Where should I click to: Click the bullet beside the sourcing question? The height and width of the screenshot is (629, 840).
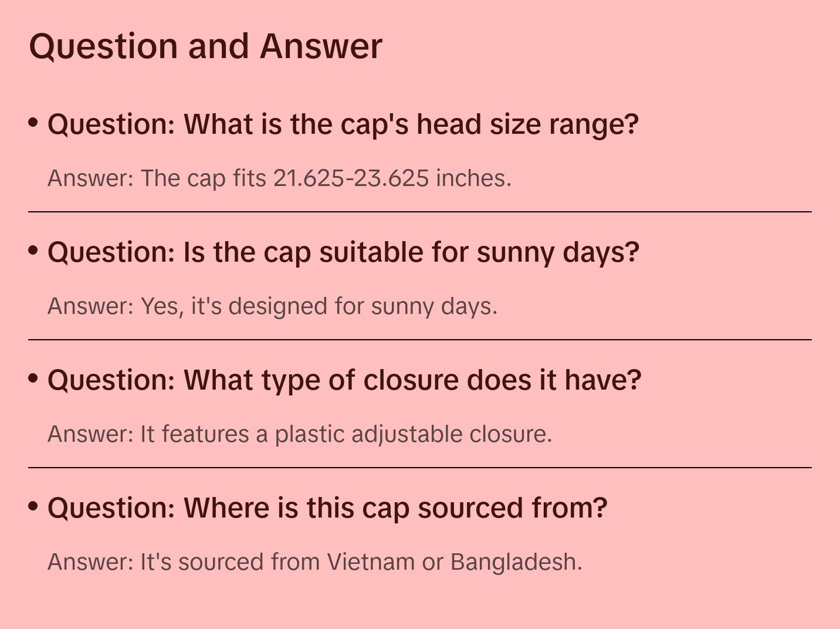click(33, 506)
